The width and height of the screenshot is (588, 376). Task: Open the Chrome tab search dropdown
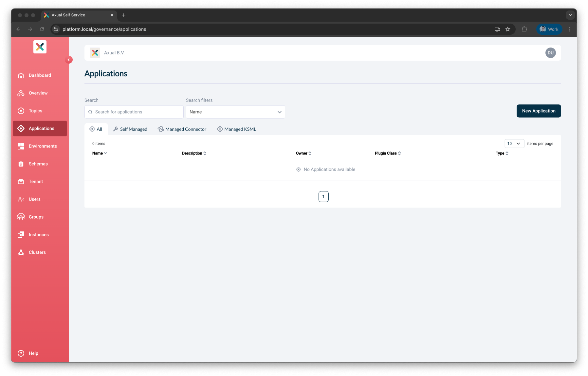tap(570, 15)
